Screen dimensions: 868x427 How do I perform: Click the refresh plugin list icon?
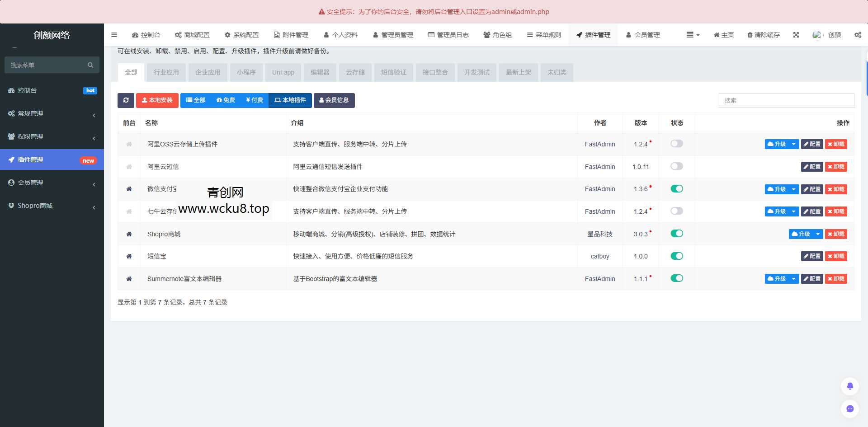pos(126,100)
